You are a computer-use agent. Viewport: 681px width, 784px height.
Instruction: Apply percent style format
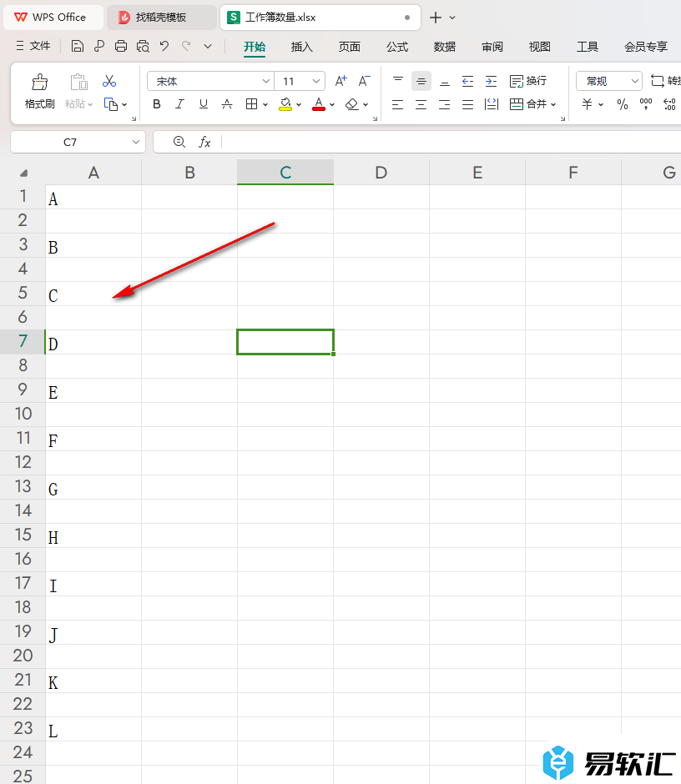(622, 104)
